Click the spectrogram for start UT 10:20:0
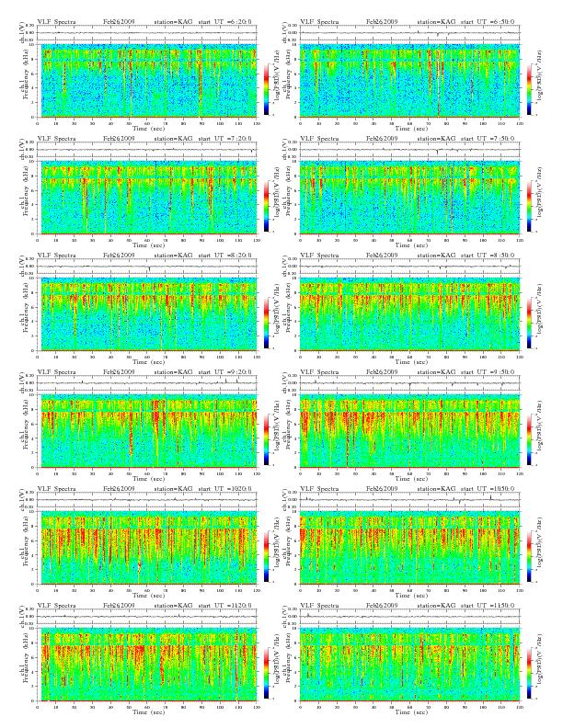Screen dimensions: 563x728 [x=147, y=548]
